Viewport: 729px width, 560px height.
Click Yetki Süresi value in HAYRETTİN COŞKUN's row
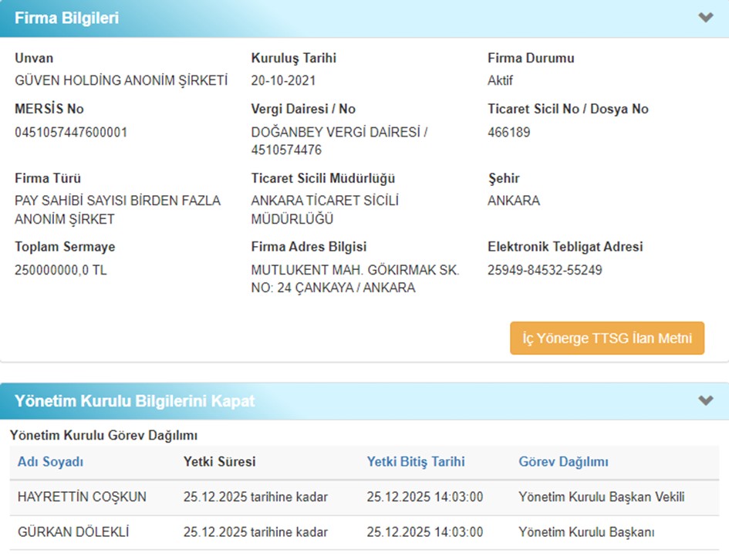pyautogui.click(x=255, y=497)
